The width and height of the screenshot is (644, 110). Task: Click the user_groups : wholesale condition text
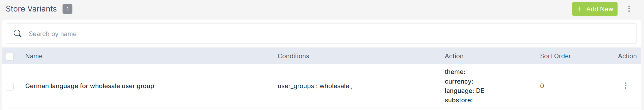(x=315, y=86)
